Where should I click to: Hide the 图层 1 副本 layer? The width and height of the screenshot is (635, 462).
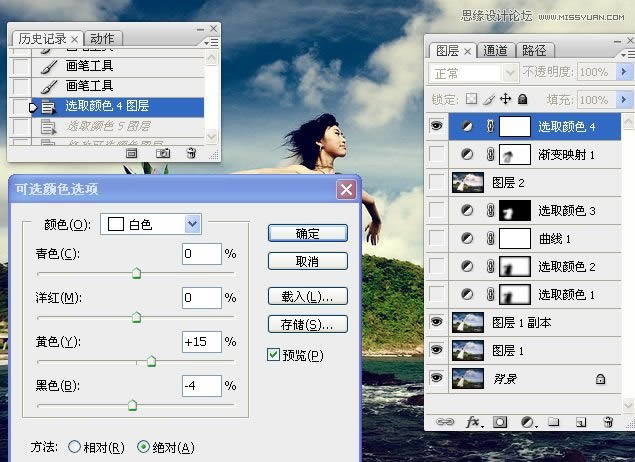coord(436,322)
